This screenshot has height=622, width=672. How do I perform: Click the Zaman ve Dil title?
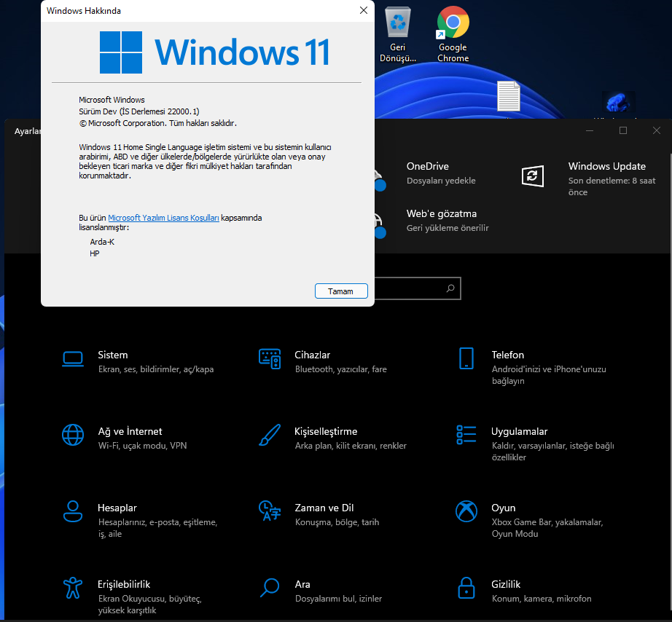(x=324, y=508)
